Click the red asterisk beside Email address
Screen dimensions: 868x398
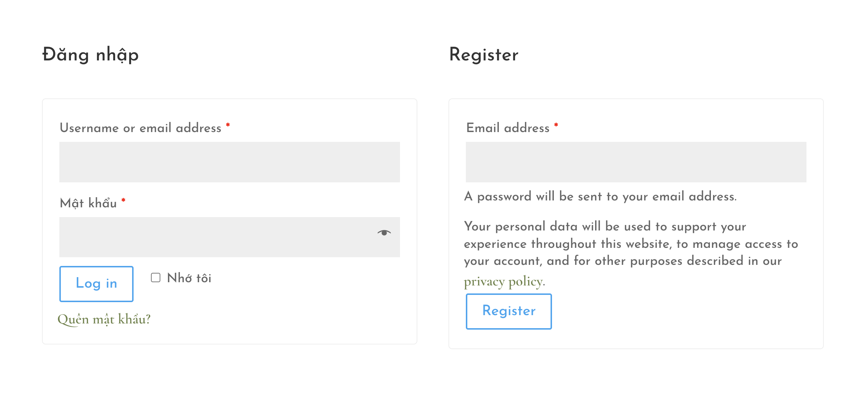coord(556,125)
